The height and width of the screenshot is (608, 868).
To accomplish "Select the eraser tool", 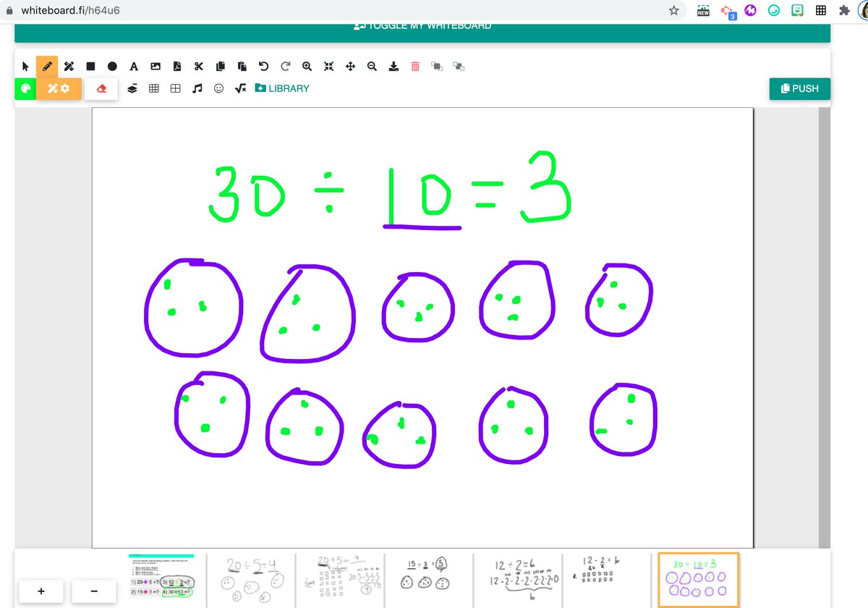I will [101, 88].
